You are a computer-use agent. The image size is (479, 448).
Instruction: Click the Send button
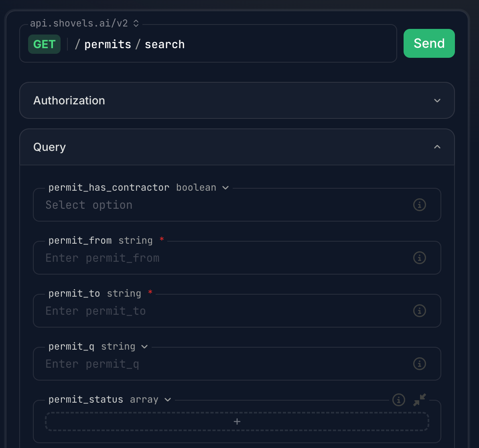(x=429, y=43)
